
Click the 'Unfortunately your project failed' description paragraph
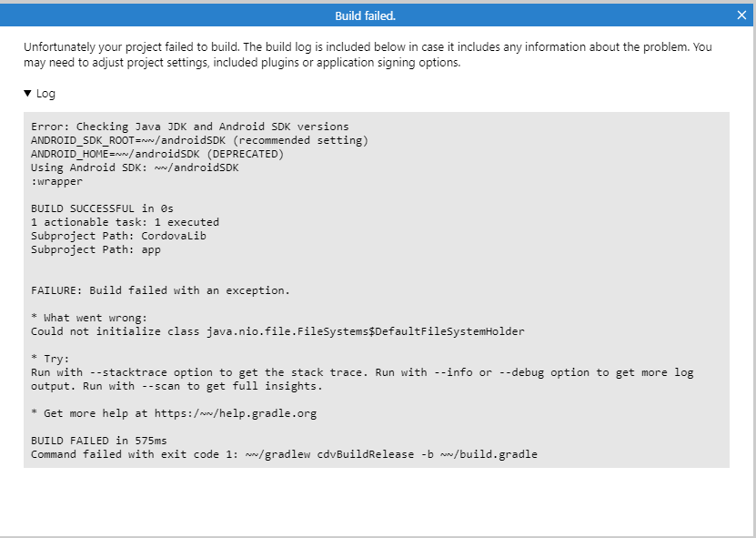[368, 55]
